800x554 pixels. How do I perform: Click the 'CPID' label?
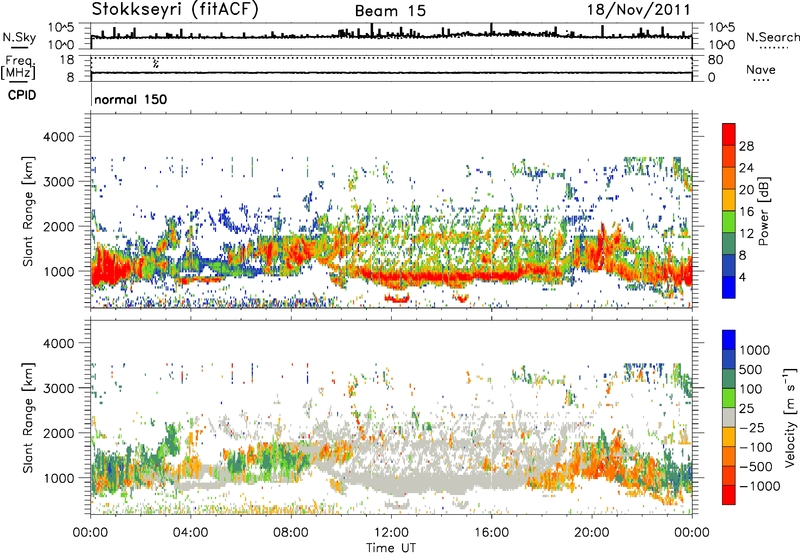22,95
